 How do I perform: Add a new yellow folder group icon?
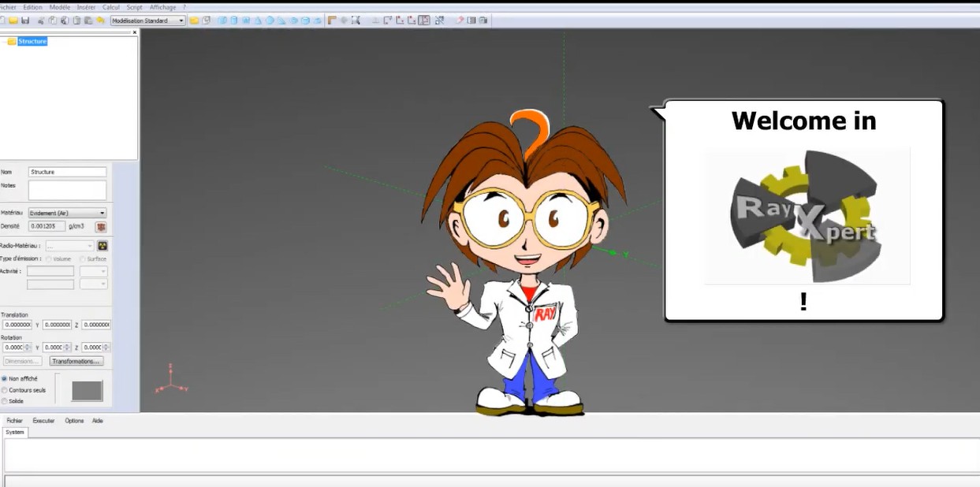(194, 20)
